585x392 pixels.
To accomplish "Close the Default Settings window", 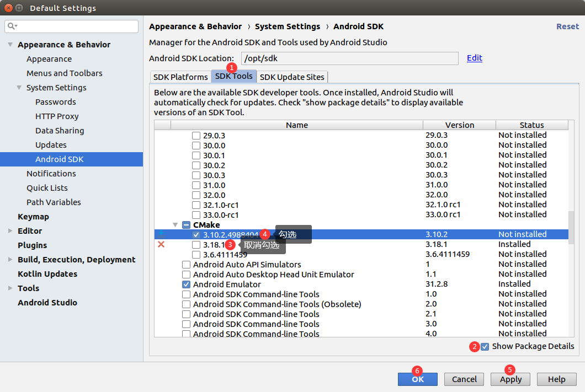I will tap(8, 8).
